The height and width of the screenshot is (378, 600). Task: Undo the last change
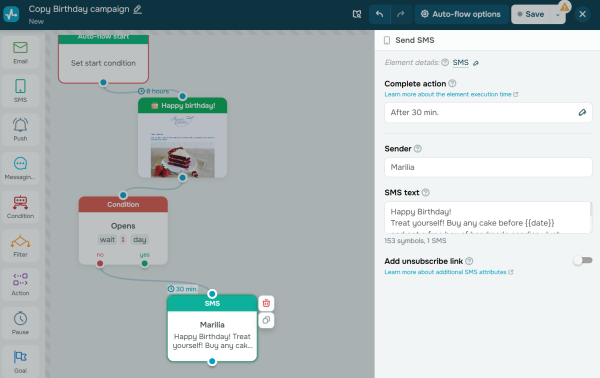click(379, 15)
